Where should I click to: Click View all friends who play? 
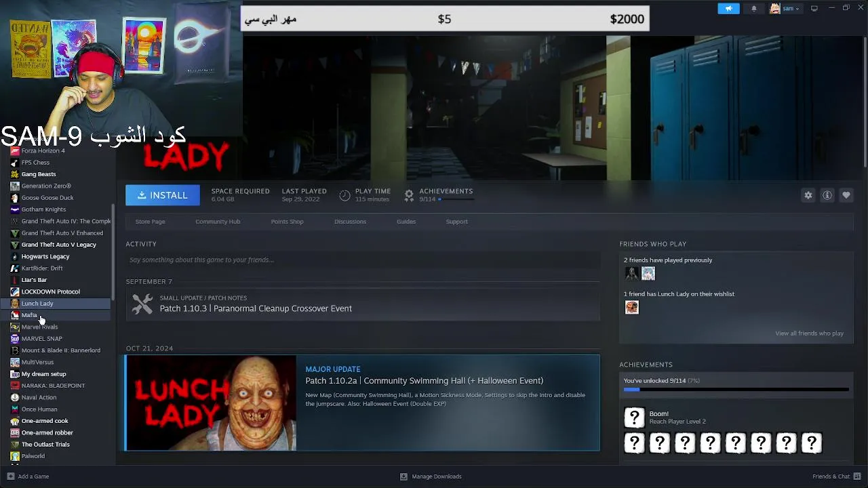point(809,333)
